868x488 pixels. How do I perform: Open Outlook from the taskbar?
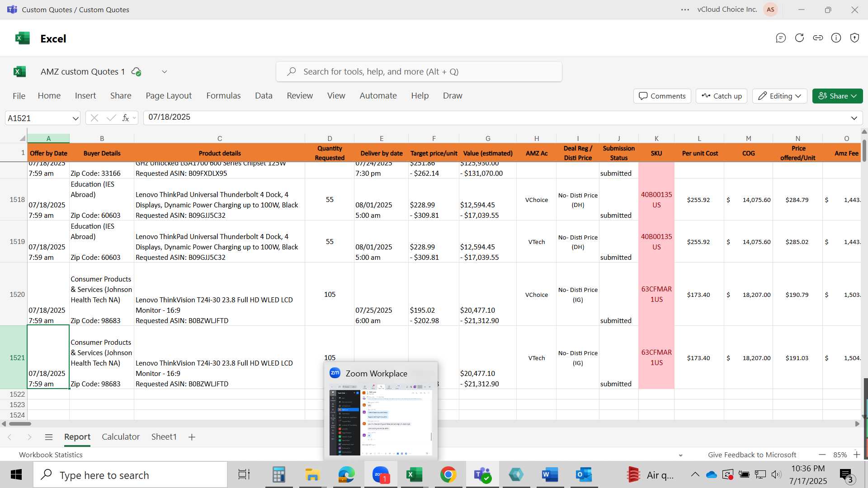point(584,475)
